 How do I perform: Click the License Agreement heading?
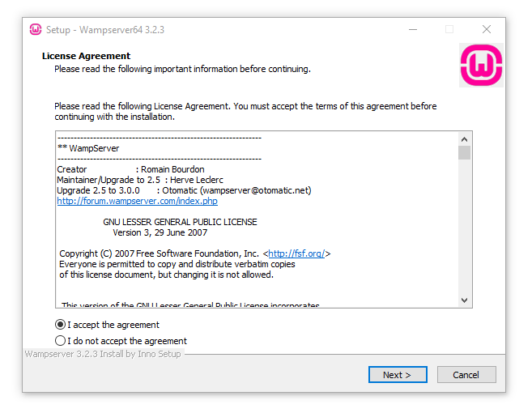coord(86,56)
